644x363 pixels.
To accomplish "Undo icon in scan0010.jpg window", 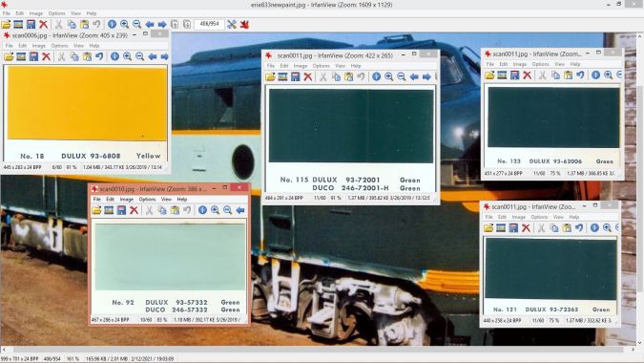I will pos(187,210).
